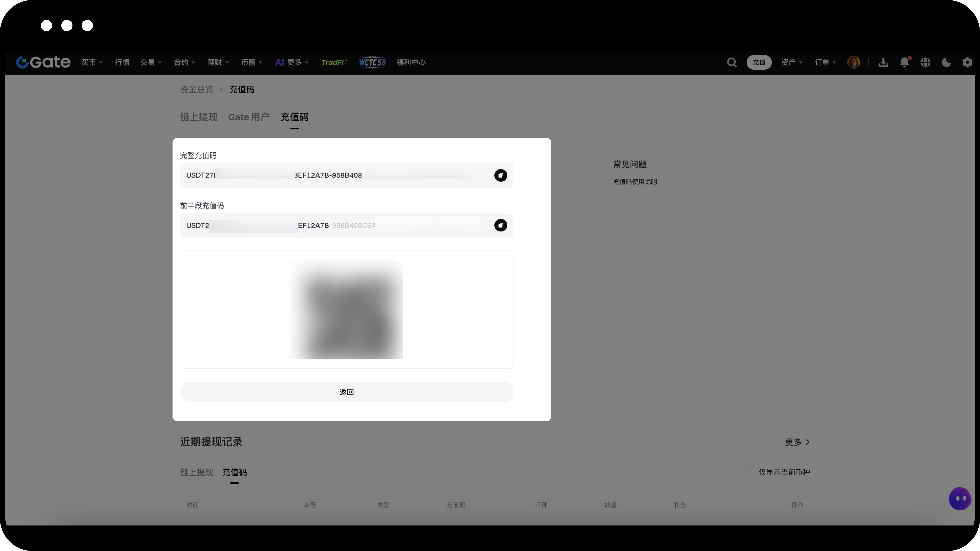Image resolution: width=980 pixels, height=551 pixels.
Task: Click the Gate logo
Action: coord(43,62)
